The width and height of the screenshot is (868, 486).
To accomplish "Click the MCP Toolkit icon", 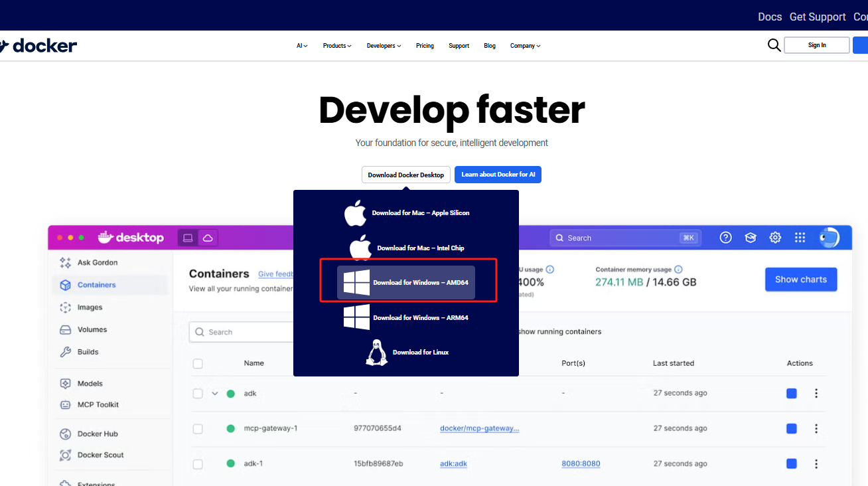I will [65, 405].
